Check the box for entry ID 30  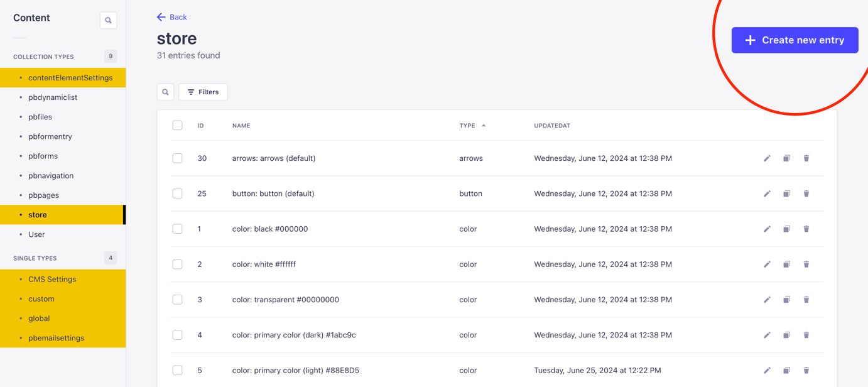[178, 158]
